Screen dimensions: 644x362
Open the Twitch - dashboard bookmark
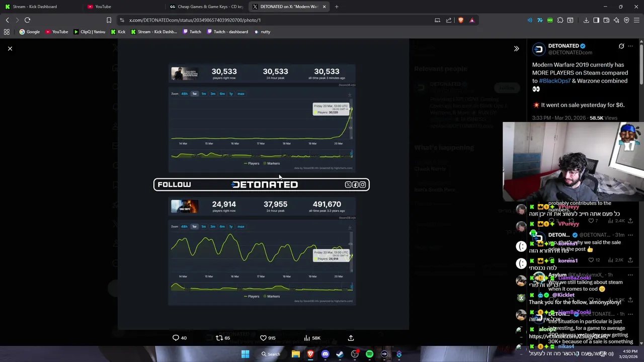(227, 32)
